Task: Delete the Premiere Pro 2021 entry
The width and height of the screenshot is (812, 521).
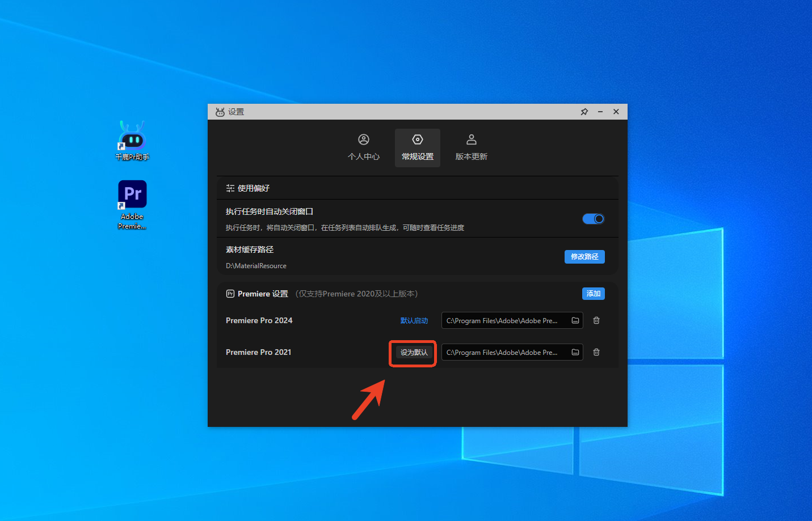Action: pos(596,353)
